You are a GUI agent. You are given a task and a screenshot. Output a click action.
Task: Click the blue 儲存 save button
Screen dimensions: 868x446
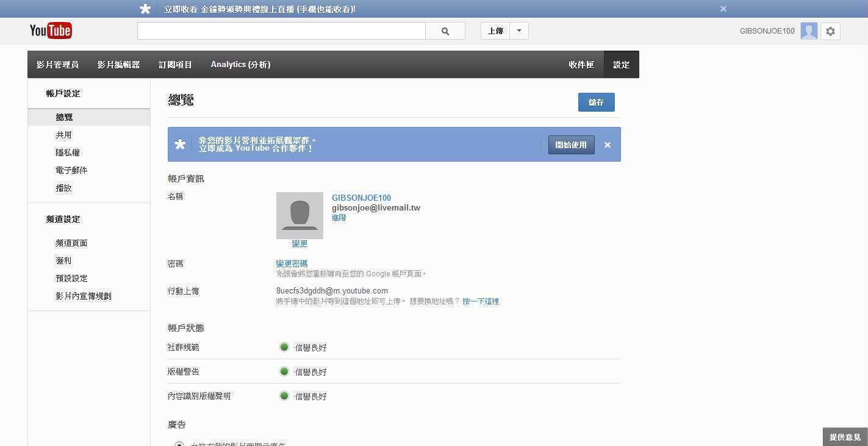point(596,102)
